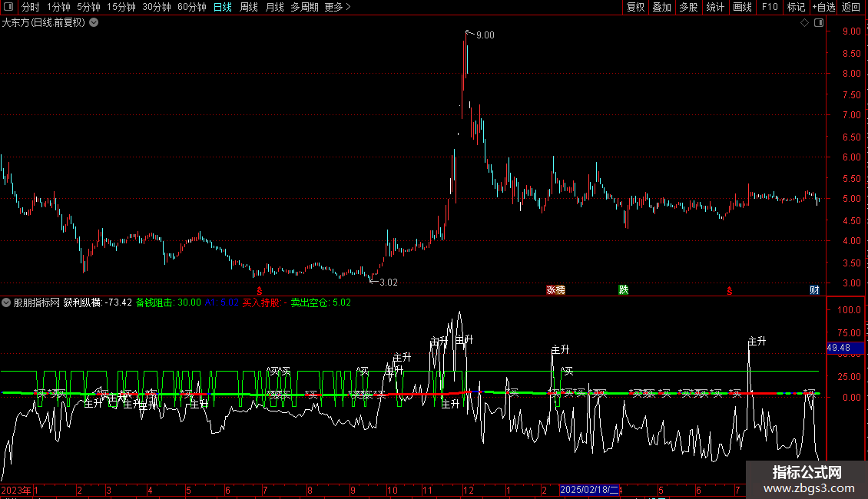
Task: Expand 大东方 chart title dropdown arrow
Action: pos(94,23)
